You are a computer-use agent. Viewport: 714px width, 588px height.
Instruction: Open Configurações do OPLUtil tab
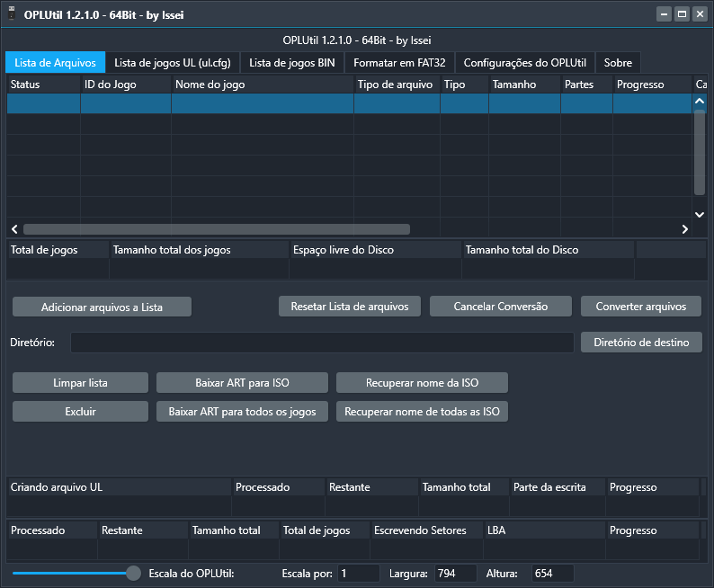point(524,63)
